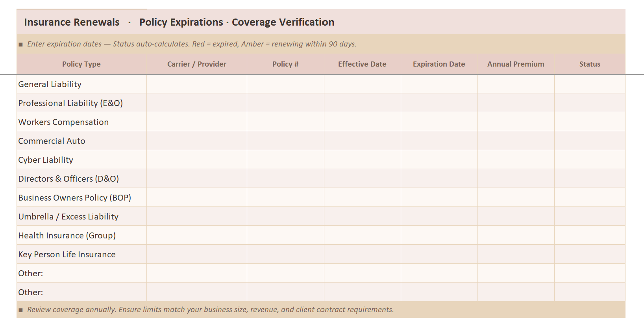
Task: Select the 'Expiration Date' column header
Action: tap(439, 64)
